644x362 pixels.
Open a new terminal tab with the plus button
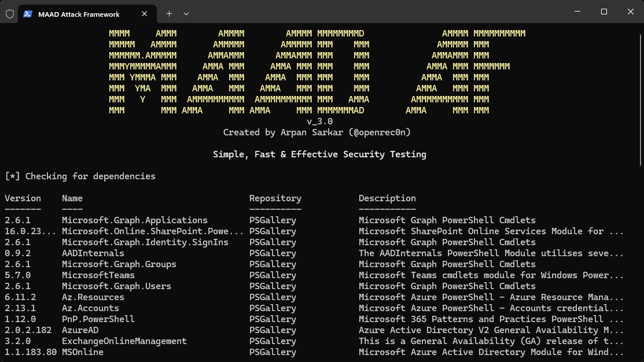[168, 13]
